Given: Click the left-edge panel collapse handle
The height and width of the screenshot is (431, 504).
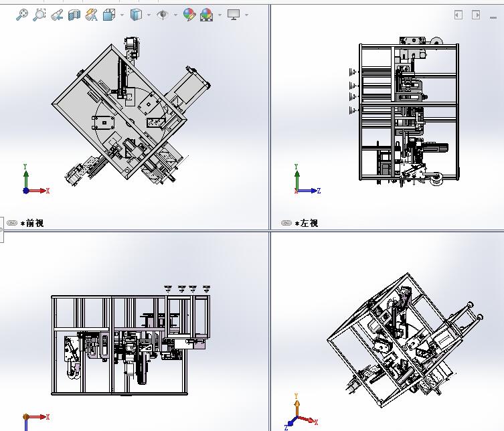Looking at the screenshot, I should pyautogui.click(x=1, y=230).
